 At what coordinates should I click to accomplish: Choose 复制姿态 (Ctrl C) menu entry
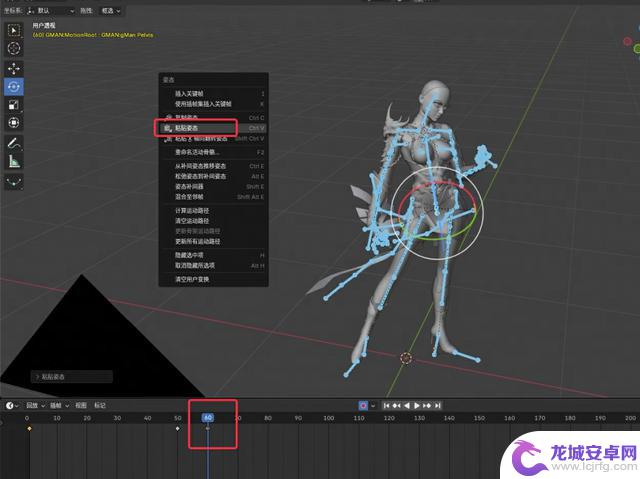click(x=213, y=118)
